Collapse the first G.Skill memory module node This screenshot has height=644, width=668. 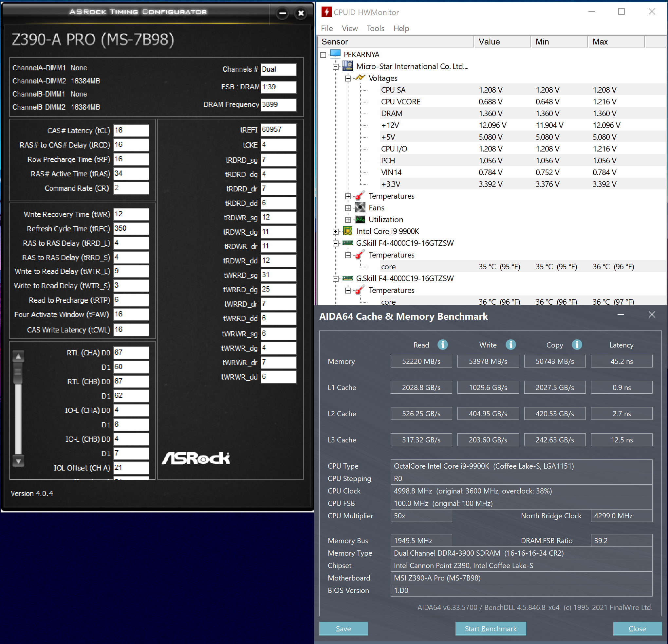[x=335, y=243]
